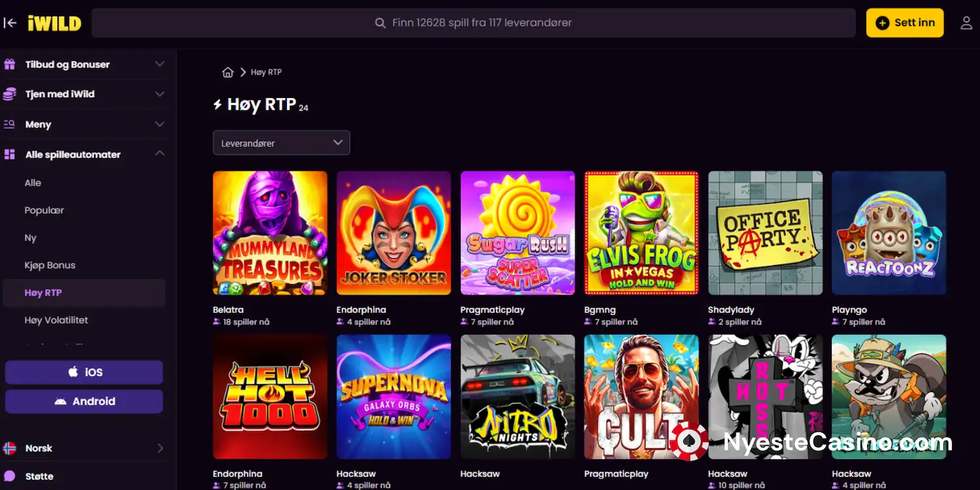This screenshot has height=490, width=980.
Task: Open the user account profile icon
Action: [x=966, y=23]
